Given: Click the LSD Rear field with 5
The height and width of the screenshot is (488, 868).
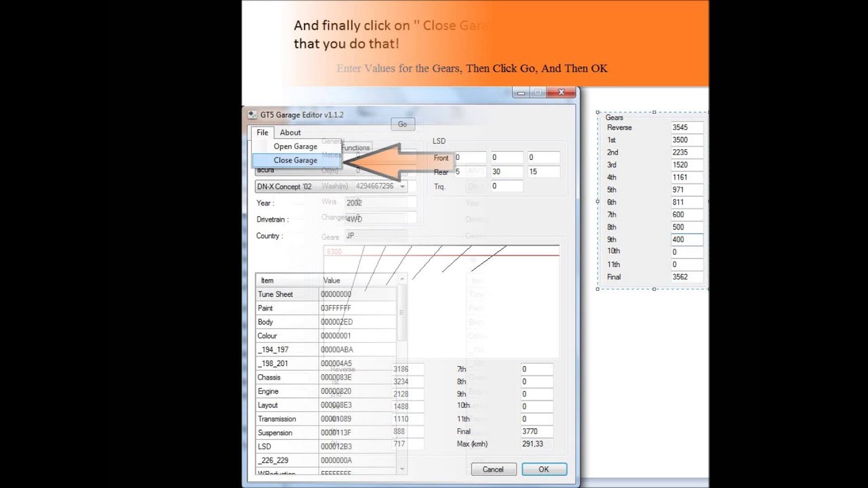Looking at the screenshot, I should pos(469,172).
